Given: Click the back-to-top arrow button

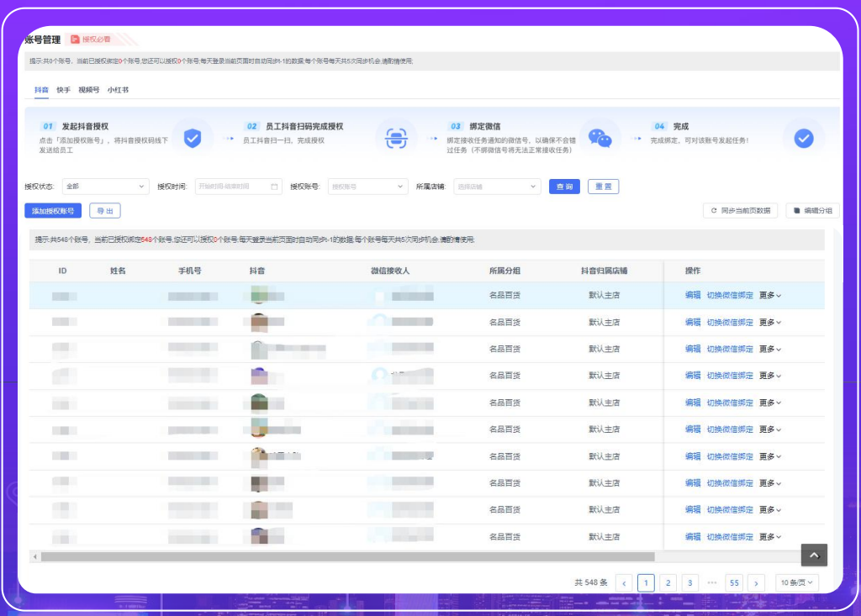Looking at the screenshot, I should click(814, 555).
